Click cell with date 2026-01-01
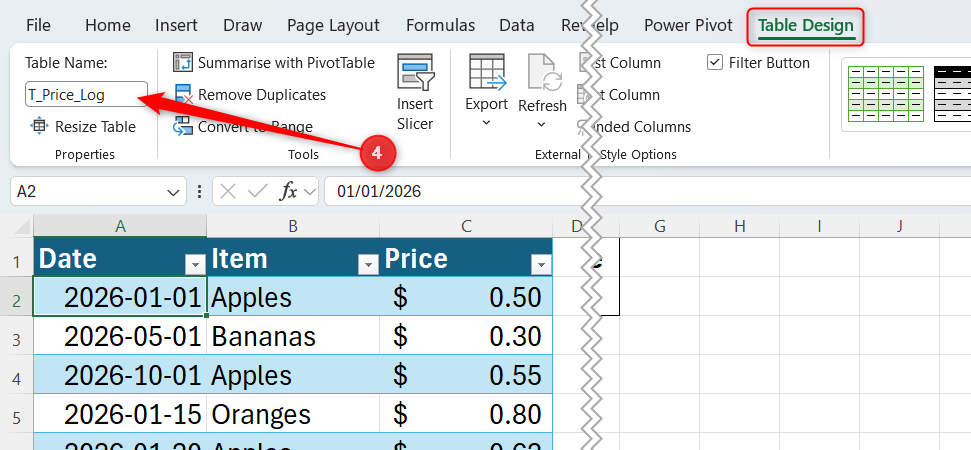The width and height of the screenshot is (971, 450). point(120,297)
